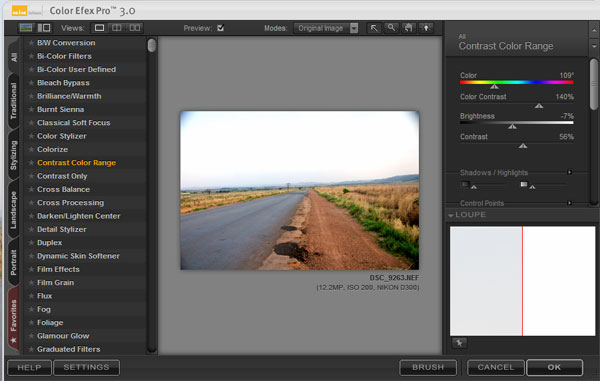Favorite the Cross Processing filter star

(x=31, y=203)
